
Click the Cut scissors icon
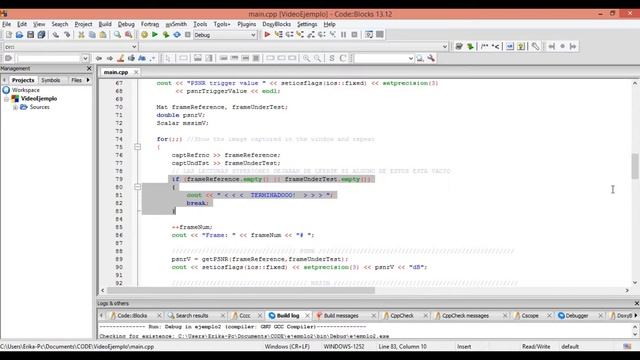tap(81, 35)
